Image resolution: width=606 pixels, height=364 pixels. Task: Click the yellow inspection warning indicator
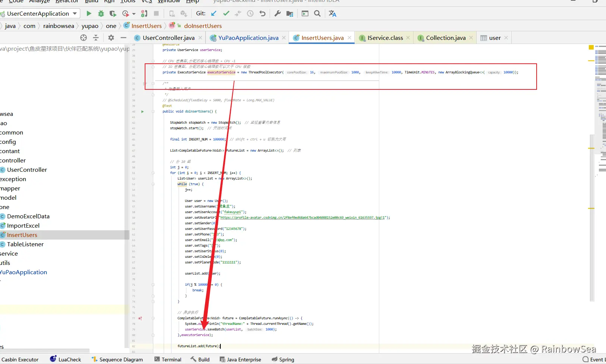591,47
